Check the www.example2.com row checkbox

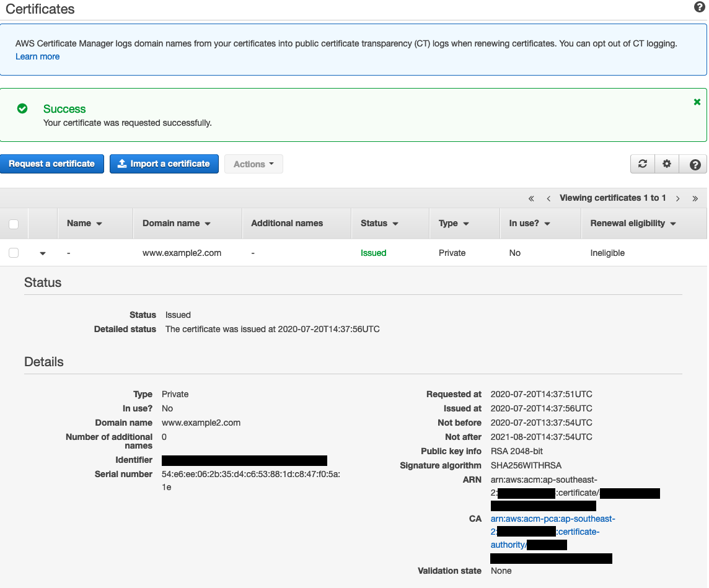coord(14,252)
